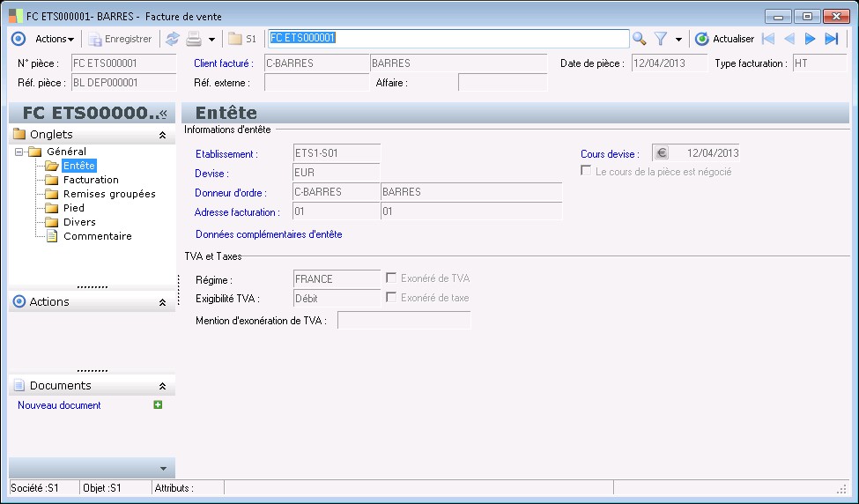Viewport: 859px width, 504px height.
Task: Click the Mention d'exonération de TVA field
Action: pyautogui.click(x=404, y=321)
